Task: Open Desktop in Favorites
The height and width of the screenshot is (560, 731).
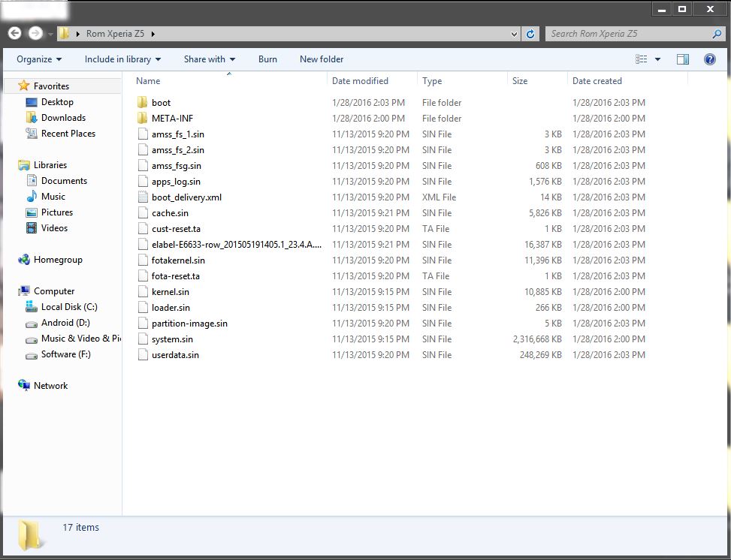Action: [x=57, y=101]
